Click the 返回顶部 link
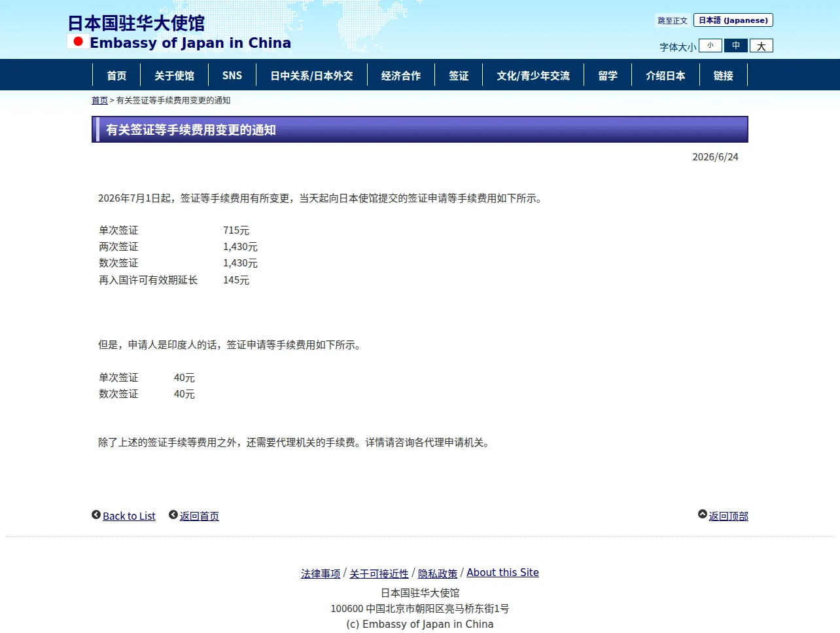840x633 pixels. (x=729, y=516)
